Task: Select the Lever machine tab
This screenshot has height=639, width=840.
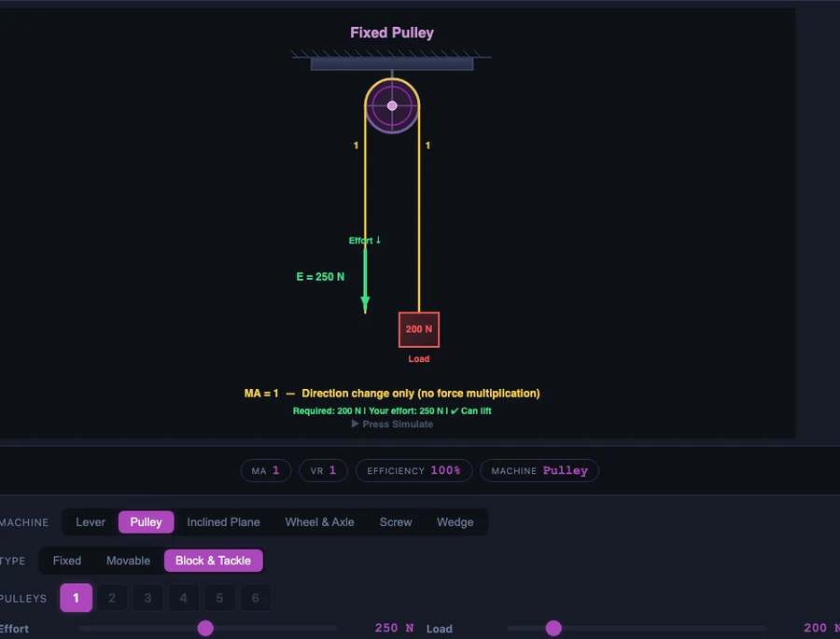Action: (x=90, y=522)
